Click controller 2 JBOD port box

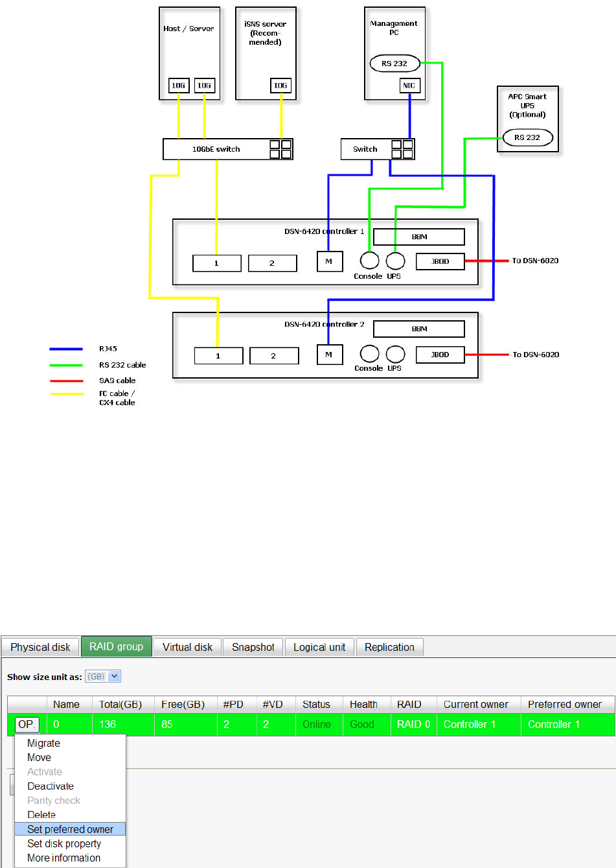pos(440,355)
